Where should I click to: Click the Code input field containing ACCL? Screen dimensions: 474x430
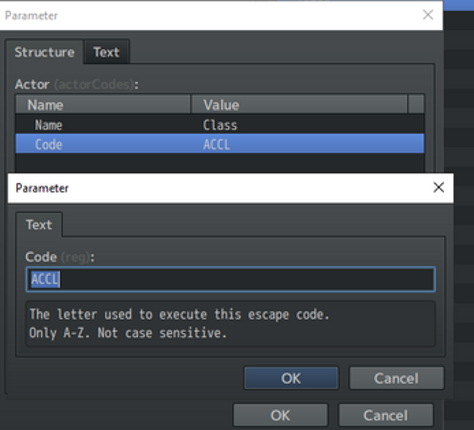point(231,279)
